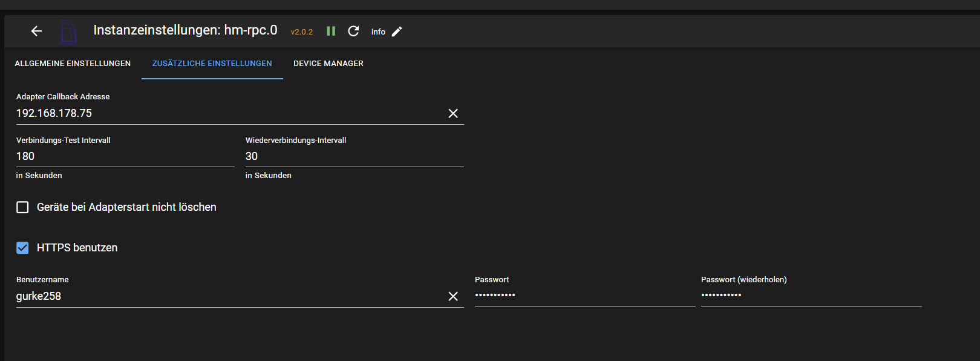Click the info label in header
The image size is (980, 361).
click(378, 31)
